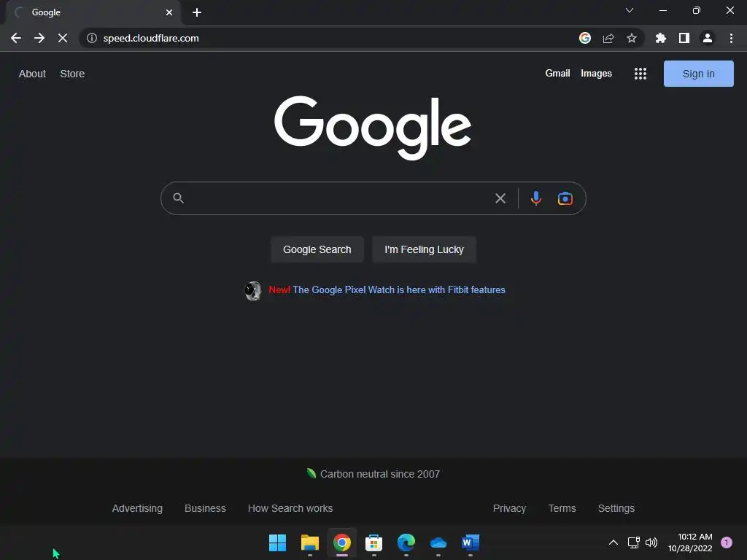Open network status tray icon
The height and width of the screenshot is (560, 747).
633,542
